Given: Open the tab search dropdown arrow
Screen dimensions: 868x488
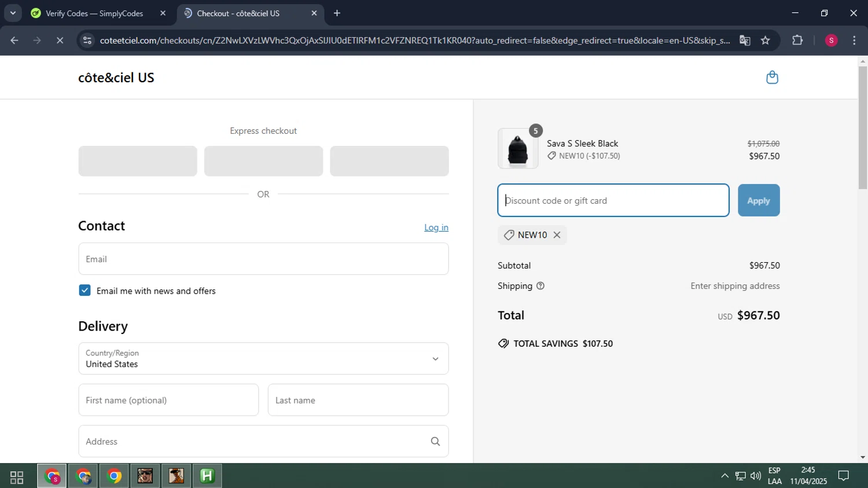Looking at the screenshot, I should [x=13, y=13].
